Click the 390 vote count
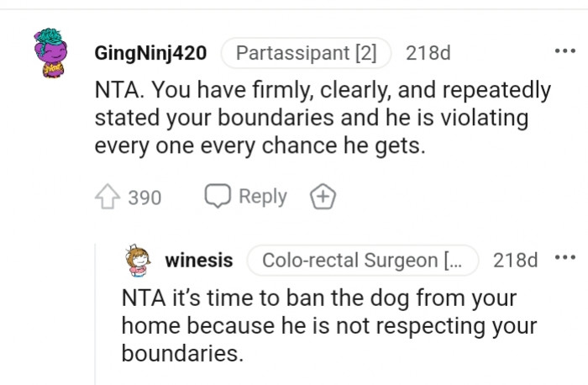 [x=144, y=198]
